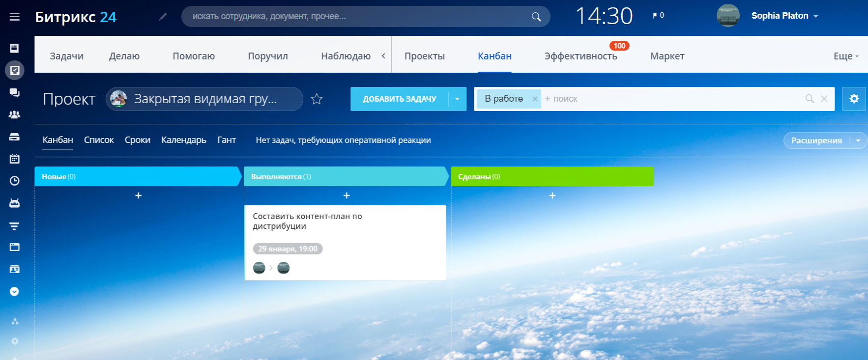The image size is (868, 360).
Task: Open the "Расширения" dropdown arrow
Action: [858, 140]
